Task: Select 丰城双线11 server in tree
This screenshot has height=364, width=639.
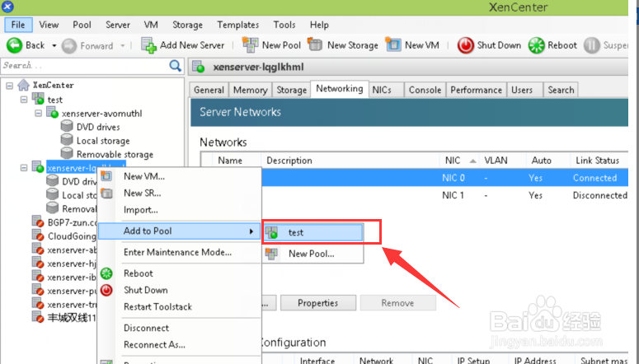Action: coord(72,317)
